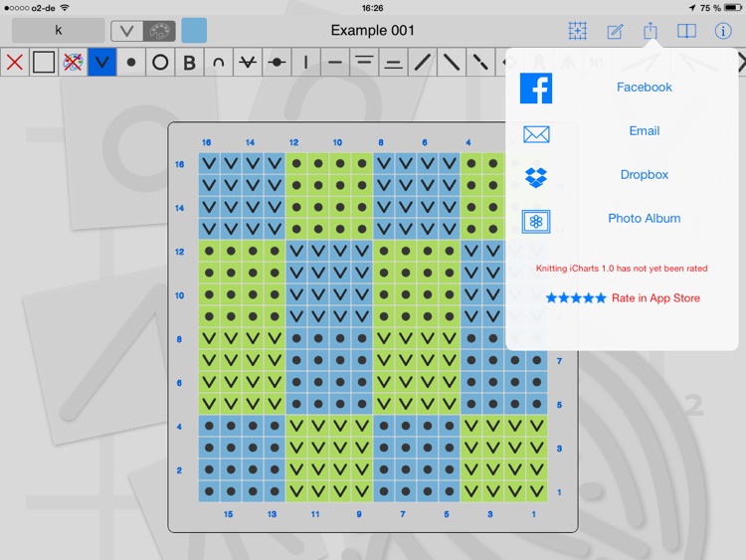Select the dot-on-line stitch symbol
Screen dimensions: 746x560
click(277, 63)
